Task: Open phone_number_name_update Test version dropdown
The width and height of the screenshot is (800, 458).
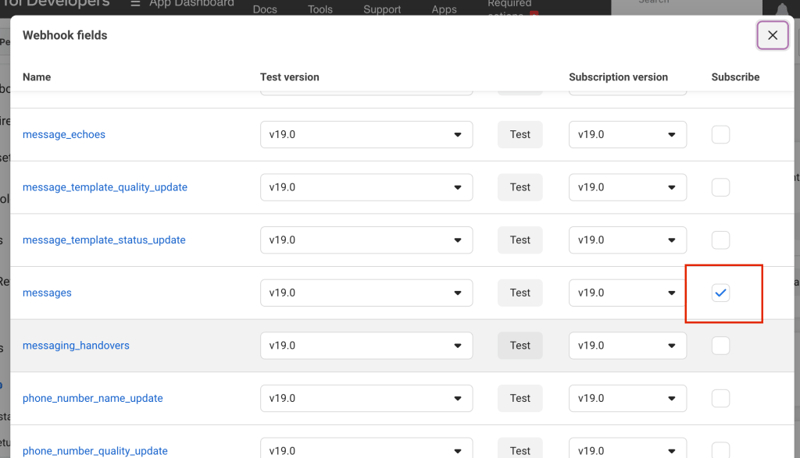Action: pyautogui.click(x=366, y=398)
